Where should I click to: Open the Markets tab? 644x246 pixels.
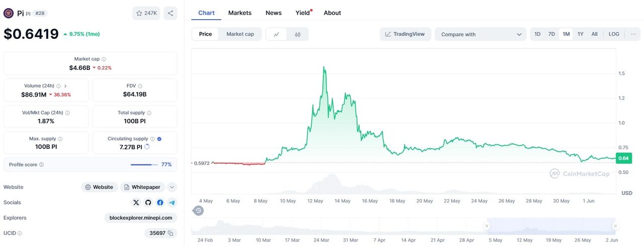pyautogui.click(x=240, y=13)
